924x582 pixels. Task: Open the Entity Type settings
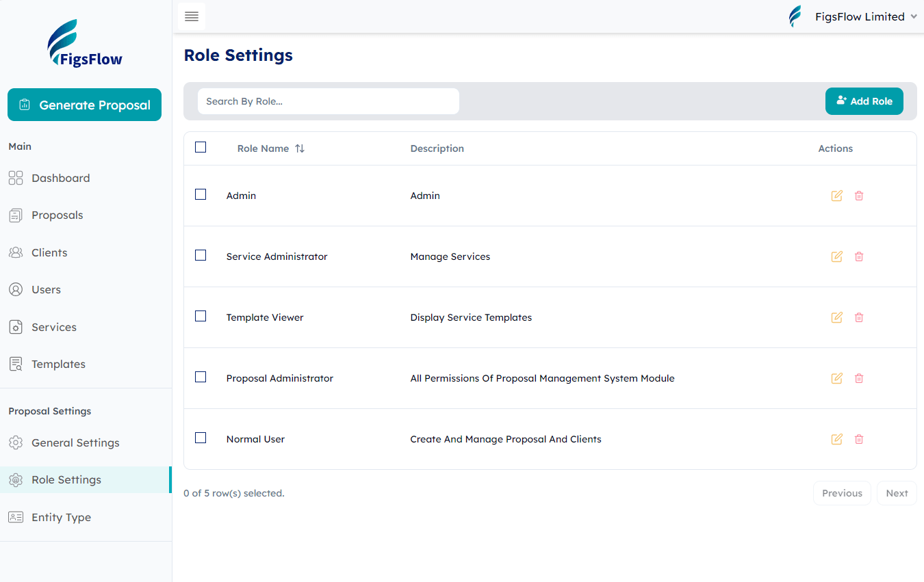tap(61, 517)
